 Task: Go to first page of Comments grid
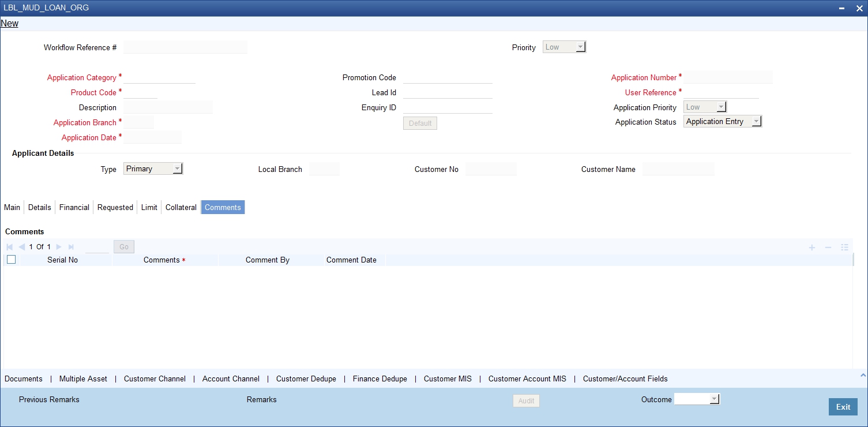(x=9, y=247)
